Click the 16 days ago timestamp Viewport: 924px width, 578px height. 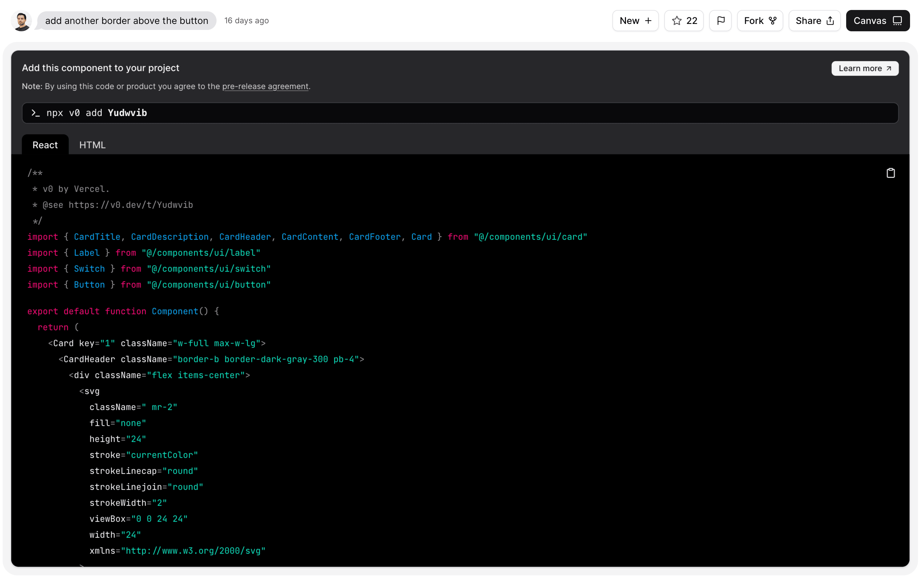click(x=246, y=21)
